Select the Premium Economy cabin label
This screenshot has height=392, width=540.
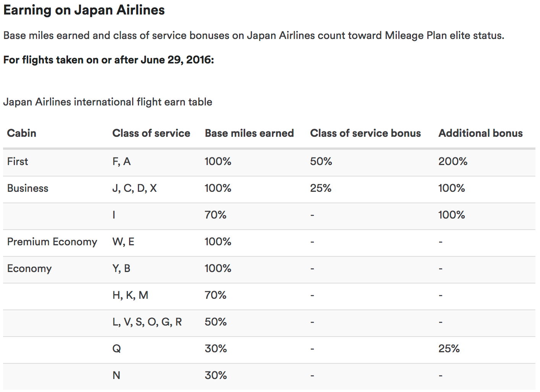click(52, 241)
